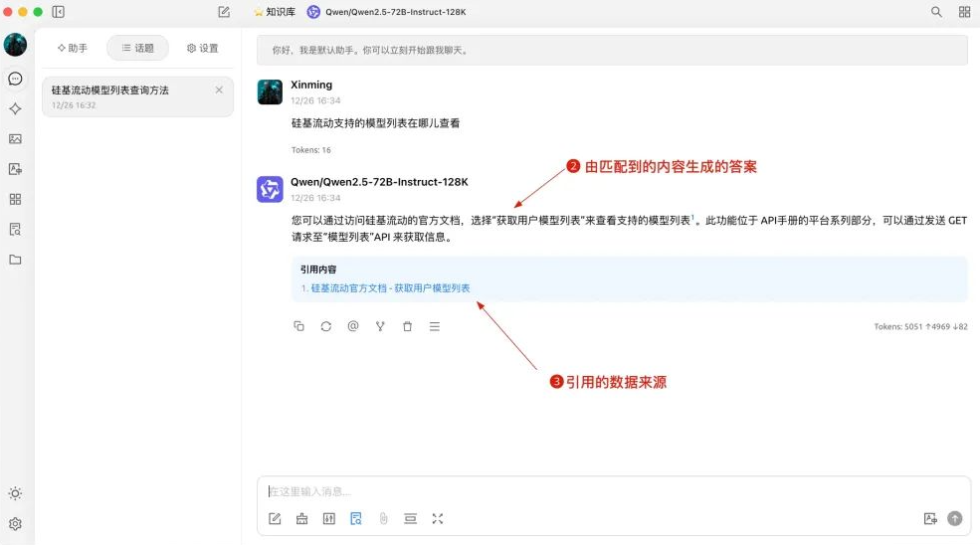Click the 知识库 button in top bar

[274, 12]
